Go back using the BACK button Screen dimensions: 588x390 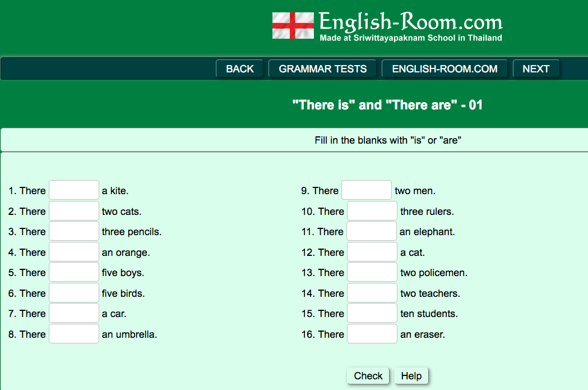[x=239, y=68]
